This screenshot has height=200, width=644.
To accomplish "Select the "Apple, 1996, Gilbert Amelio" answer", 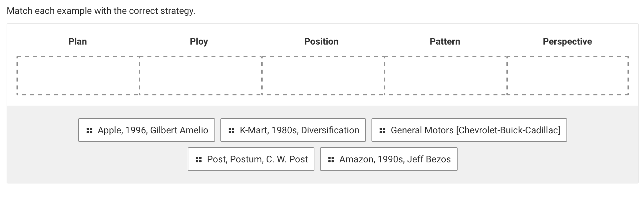I will (x=152, y=130).
